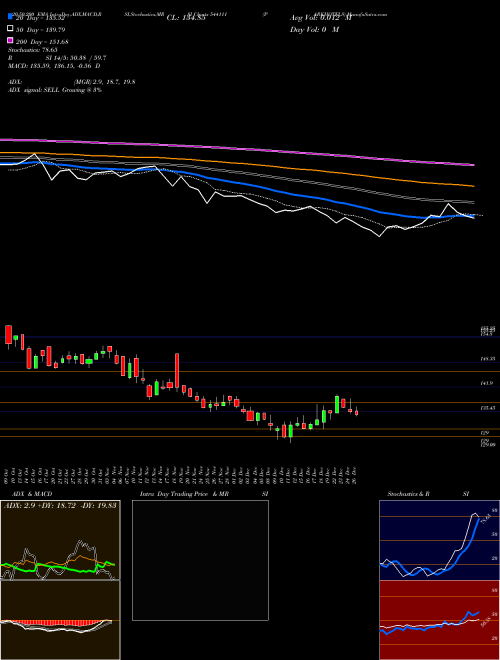
Task: Click the 148.33 price axis label
Action: coord(488,359)
